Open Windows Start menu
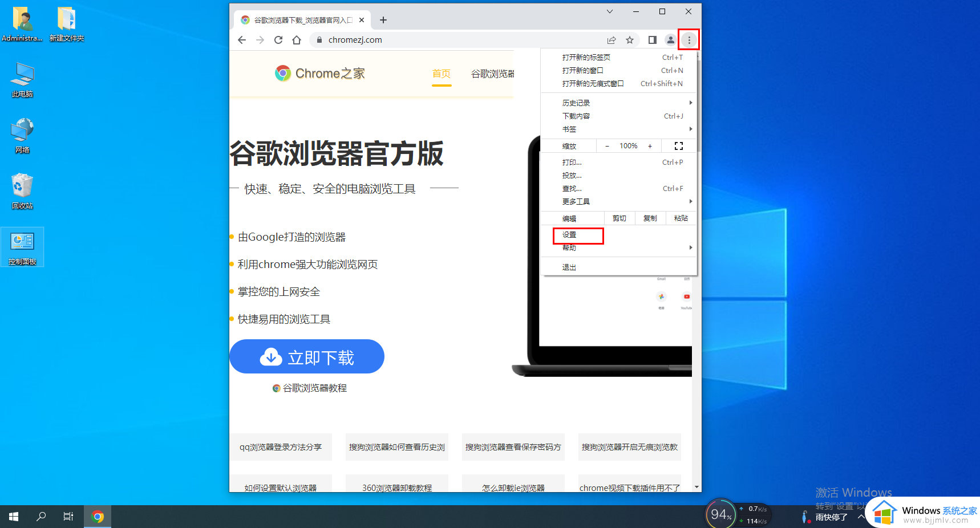 tap(14, 517)
